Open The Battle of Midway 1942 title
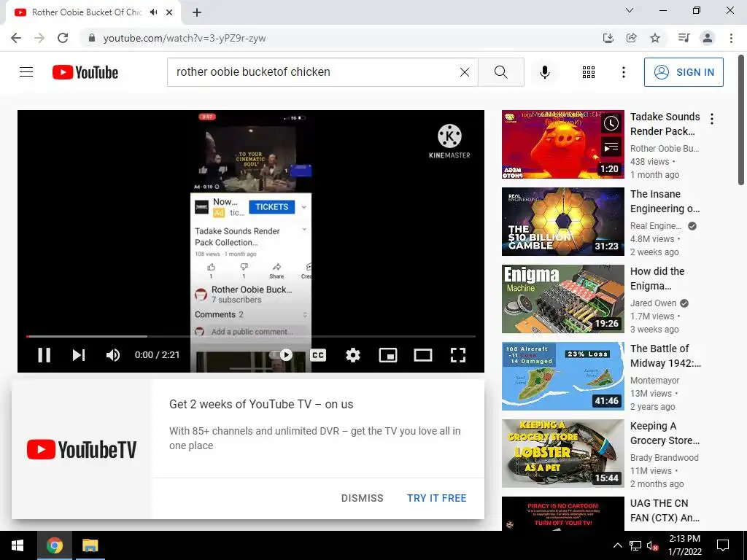This screenshot has width=747, height=560. pyautogui.click(x=665, y=356)
